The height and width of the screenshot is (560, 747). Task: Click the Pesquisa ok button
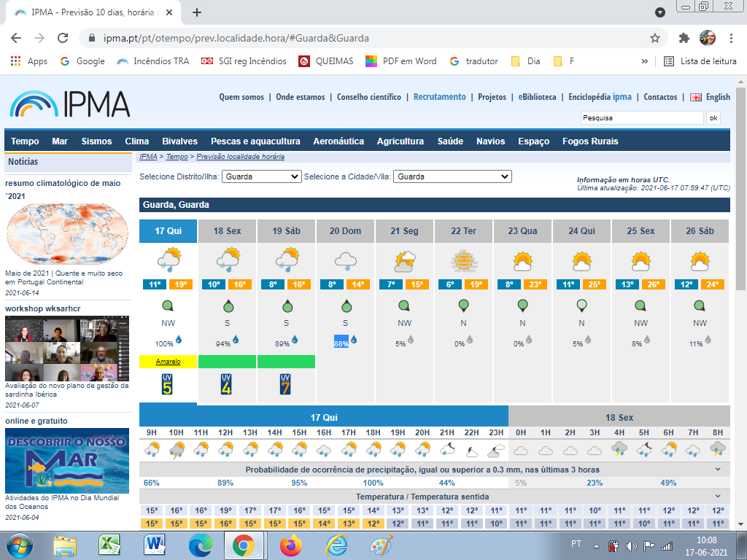(x=713, y=117)
